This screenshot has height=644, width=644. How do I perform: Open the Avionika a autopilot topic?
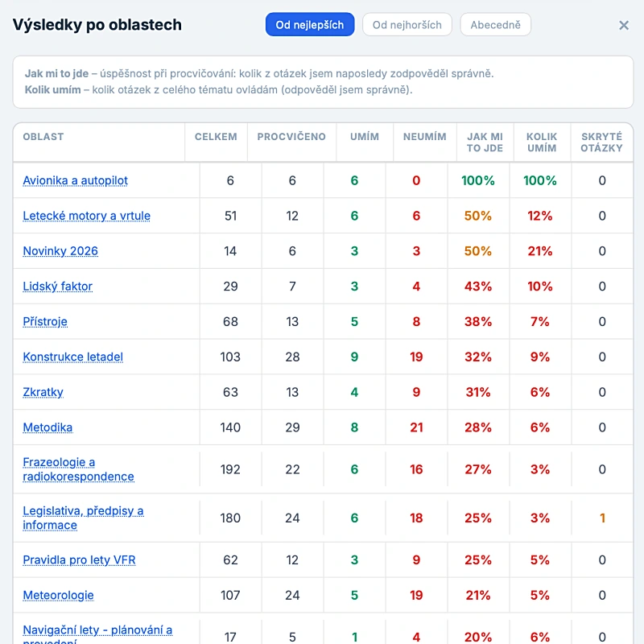[75, 180]
